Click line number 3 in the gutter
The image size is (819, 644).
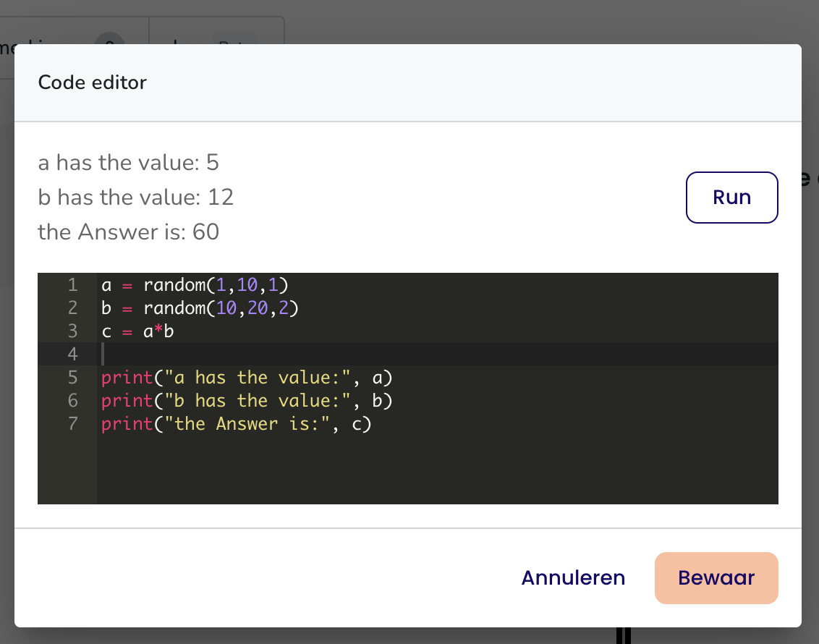click(x=72, y=331)
